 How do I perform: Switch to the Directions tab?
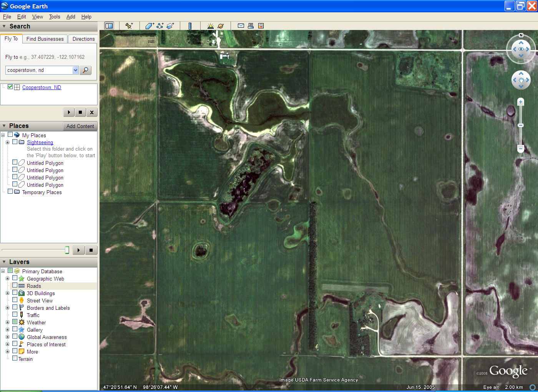(x=83, y=39)
